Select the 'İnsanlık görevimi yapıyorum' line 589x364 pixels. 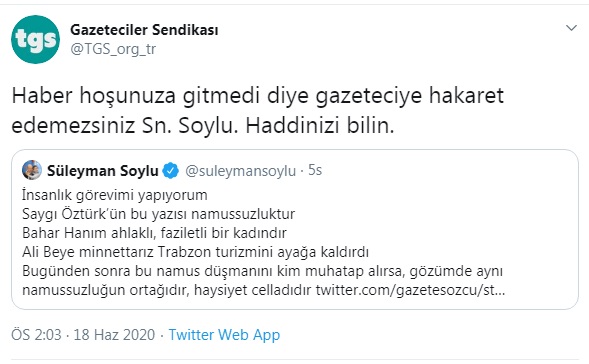(x=115, y=195)
